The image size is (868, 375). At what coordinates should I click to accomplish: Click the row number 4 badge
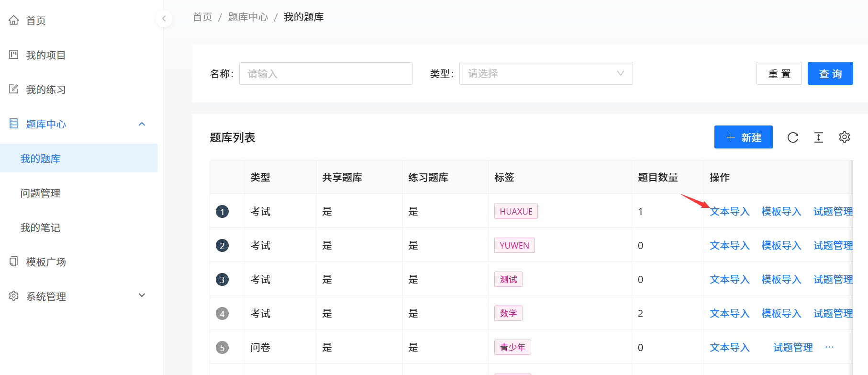(222, 313)
